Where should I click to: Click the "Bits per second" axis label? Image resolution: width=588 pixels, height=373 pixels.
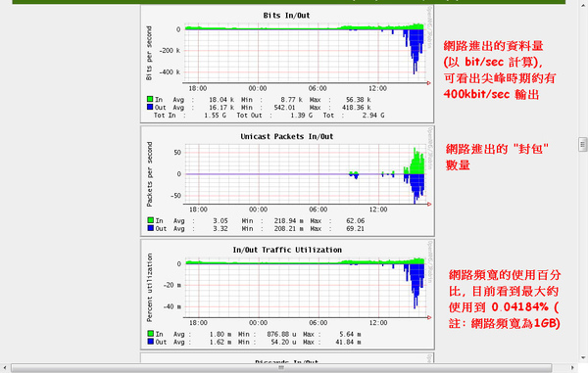coord(149,53)
